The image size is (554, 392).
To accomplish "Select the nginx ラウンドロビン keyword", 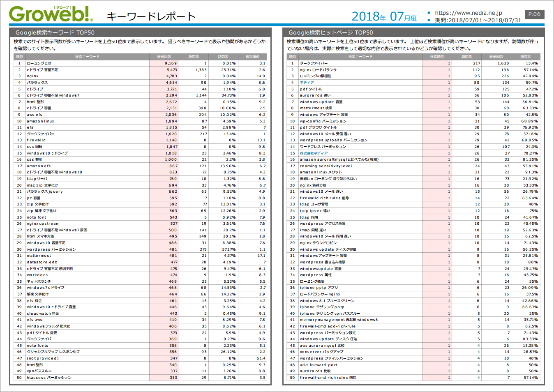I will coord(318,243).
